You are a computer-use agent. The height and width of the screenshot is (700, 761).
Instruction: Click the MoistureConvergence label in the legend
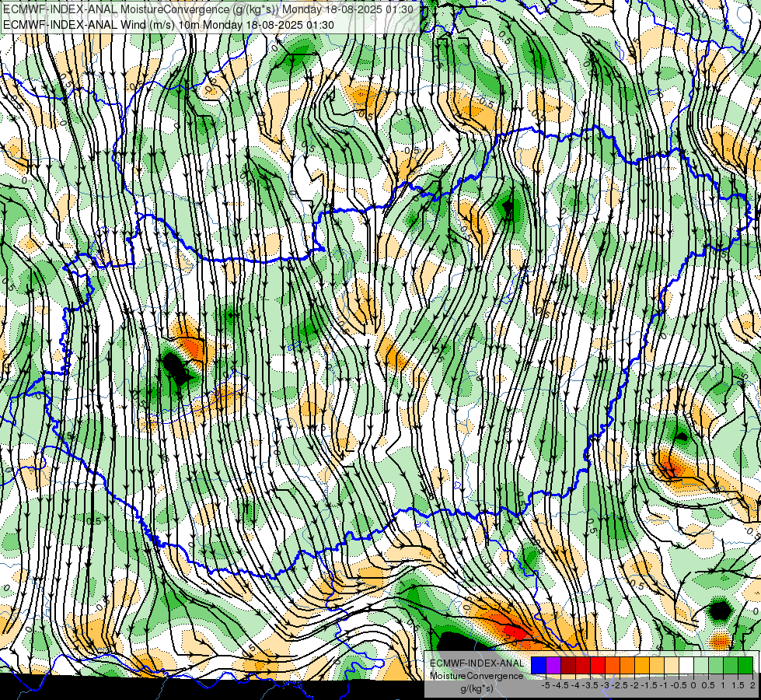tap(476, 676)
